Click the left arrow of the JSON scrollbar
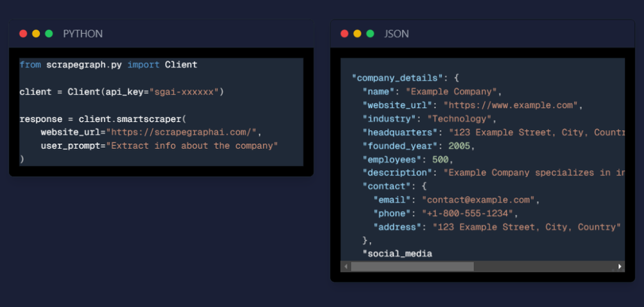 pos(346,266)
